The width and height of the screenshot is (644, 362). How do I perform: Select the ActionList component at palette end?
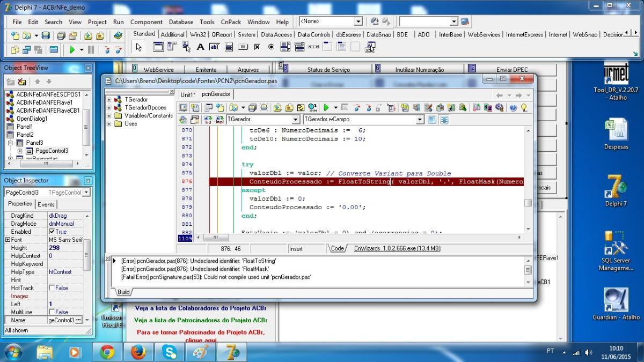click(x=370, y=47)
